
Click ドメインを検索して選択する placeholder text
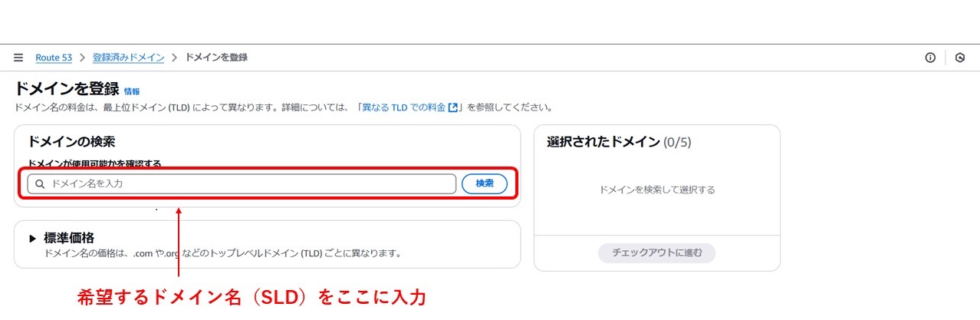pos(657,190)
